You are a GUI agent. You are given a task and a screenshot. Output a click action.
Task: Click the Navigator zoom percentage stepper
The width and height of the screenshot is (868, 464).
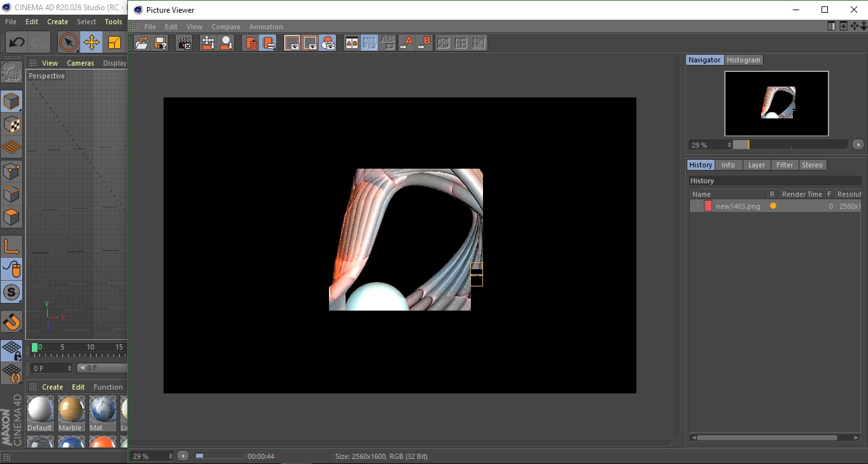(x=729, y=145)
